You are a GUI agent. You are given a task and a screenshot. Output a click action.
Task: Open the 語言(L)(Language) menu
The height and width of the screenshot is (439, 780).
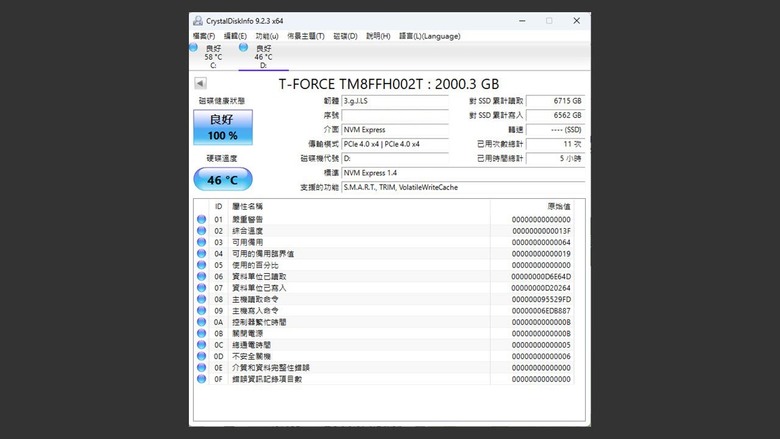pos(430,36)
